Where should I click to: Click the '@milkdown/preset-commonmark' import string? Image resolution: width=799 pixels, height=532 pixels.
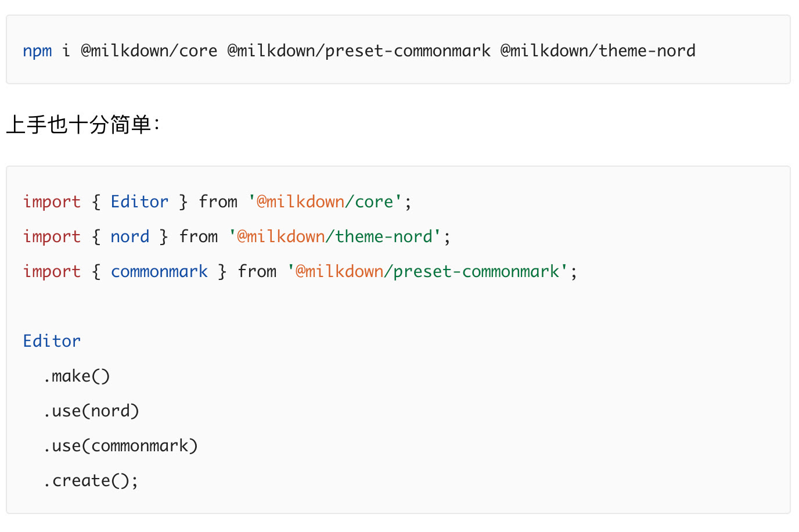point(427,272)
